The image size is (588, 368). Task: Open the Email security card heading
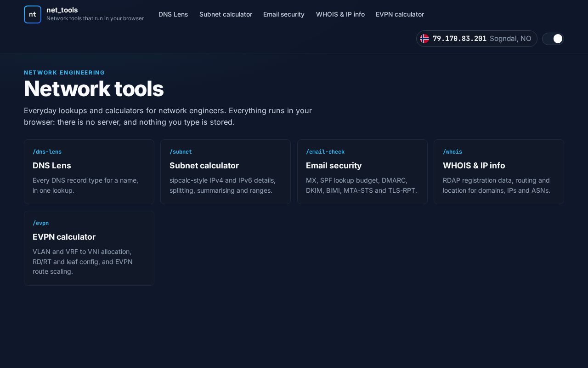334,166
